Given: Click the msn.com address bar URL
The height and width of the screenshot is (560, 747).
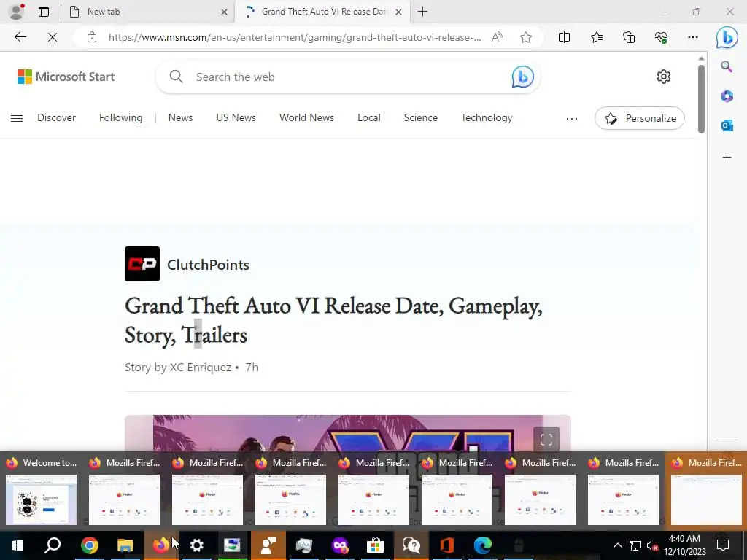Looking at the screenshot, I should click(x=295, y=37).
